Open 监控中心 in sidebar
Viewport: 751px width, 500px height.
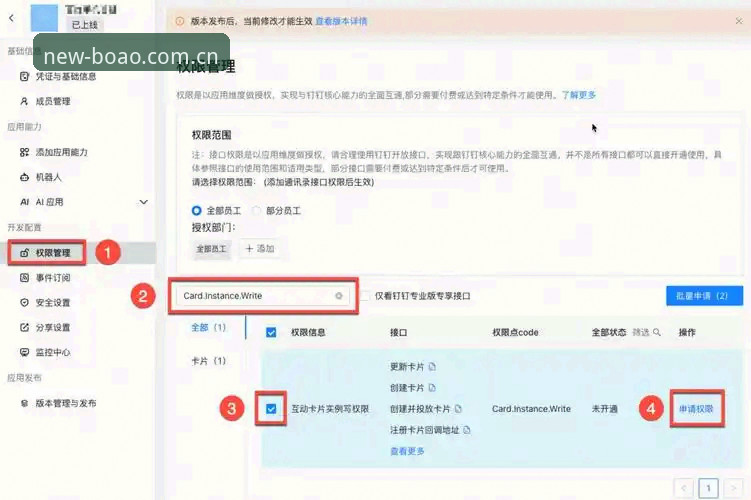(53, 352)
